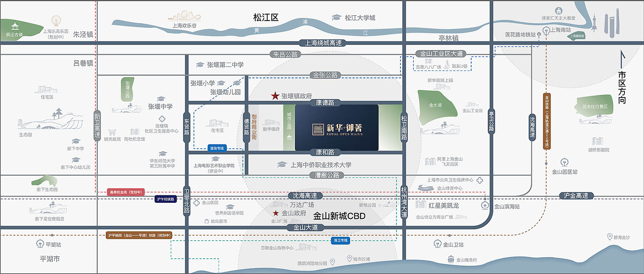Click the gold logo emblem left of 新华御著
The width and height of the screenshot is (644, 274).
click(x=318, y=129)
